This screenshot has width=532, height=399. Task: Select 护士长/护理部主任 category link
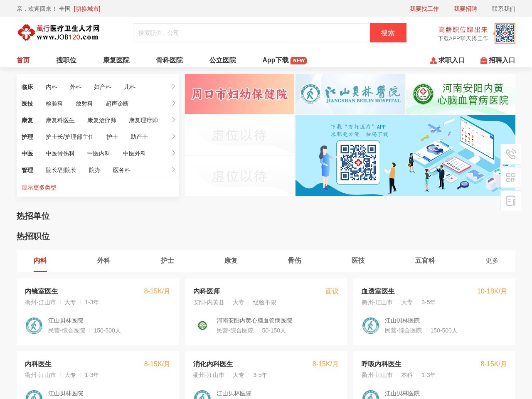click(70, 137)
